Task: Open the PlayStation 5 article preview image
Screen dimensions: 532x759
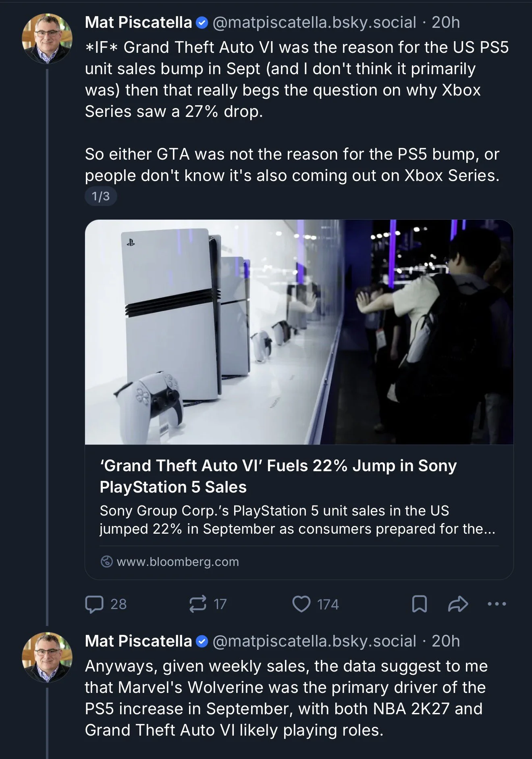Action: pyautogui.click(x=299, y=332)
